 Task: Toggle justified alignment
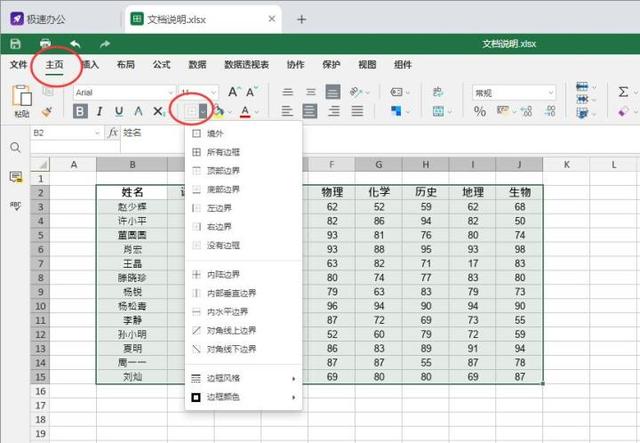point(357,111)
